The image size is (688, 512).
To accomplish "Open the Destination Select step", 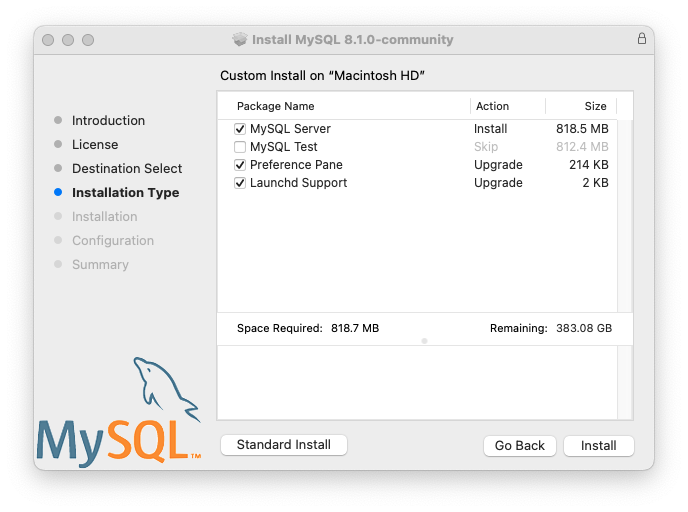I will pyautogui.click(x=127, y=168).
